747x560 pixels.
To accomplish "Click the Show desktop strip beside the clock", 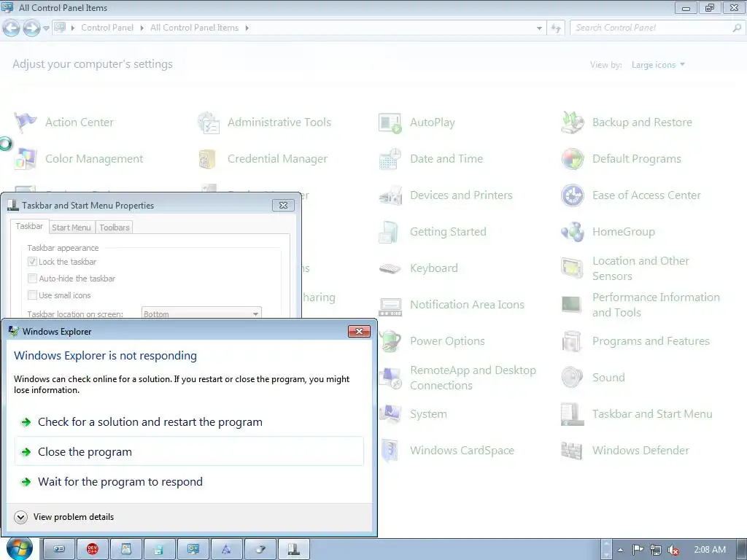I will point(742,550).
